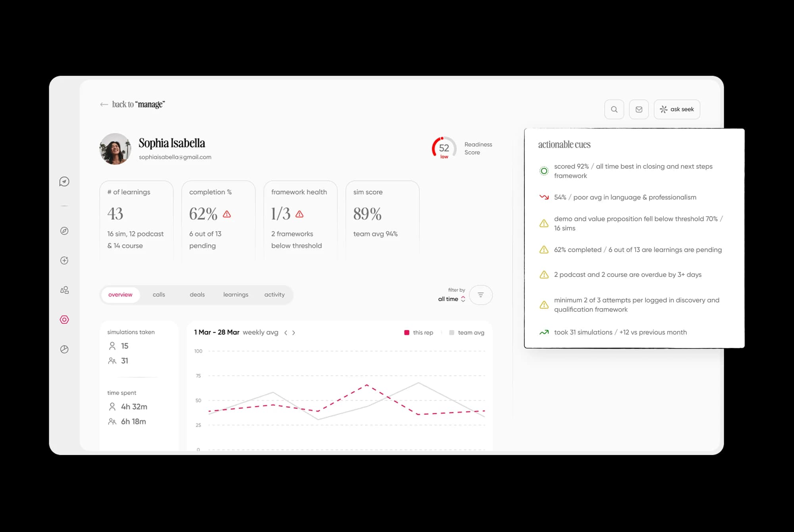
Task: Open the rocket chat sidebar icon
Action: point(64,182)
